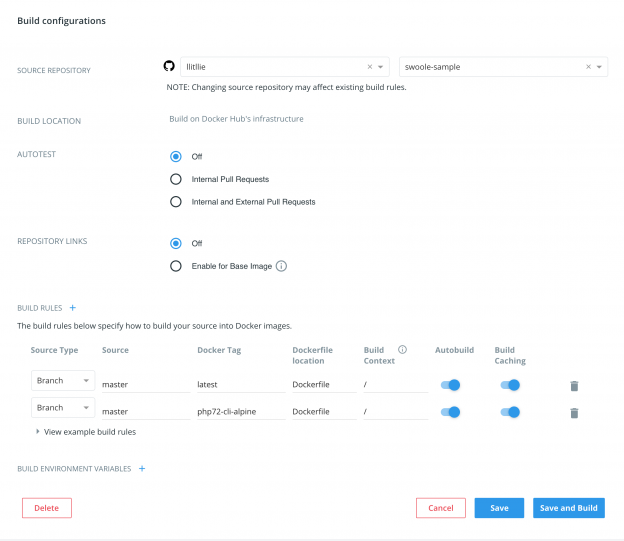The width and height of the screenshot is (624, 541).
Task: Click the Save and Build button
Action: click(x=568, y=508)
